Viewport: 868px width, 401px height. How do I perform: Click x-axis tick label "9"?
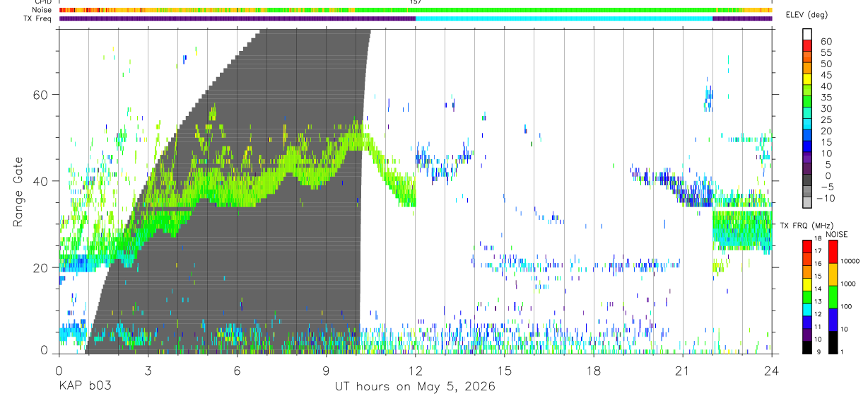326,370
